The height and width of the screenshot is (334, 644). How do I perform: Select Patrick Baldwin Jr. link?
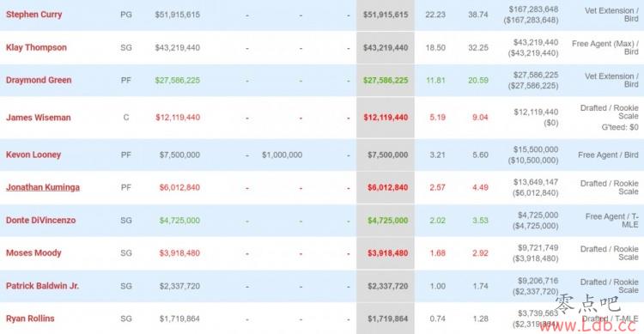coord(42,286)
